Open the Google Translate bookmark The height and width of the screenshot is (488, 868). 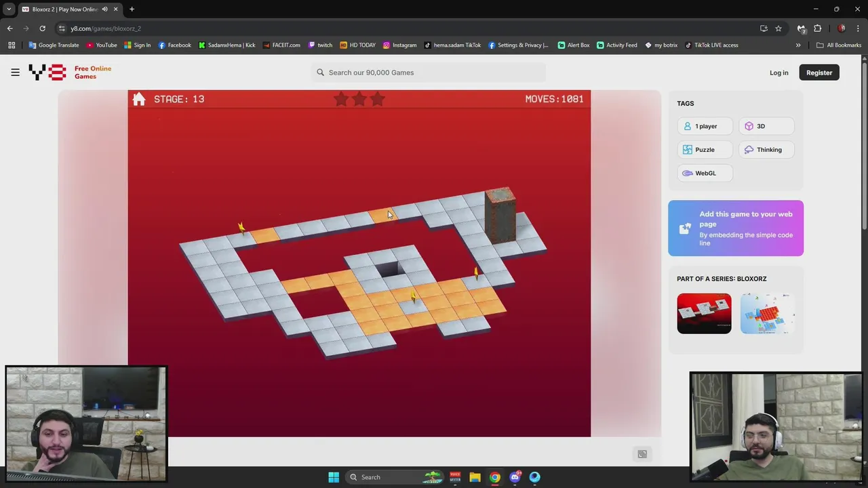click(54, 45)
